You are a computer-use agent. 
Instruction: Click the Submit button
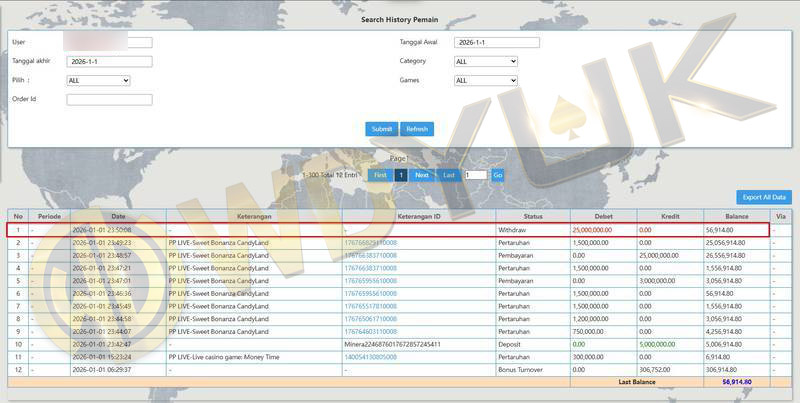click(x=381, y=129)
